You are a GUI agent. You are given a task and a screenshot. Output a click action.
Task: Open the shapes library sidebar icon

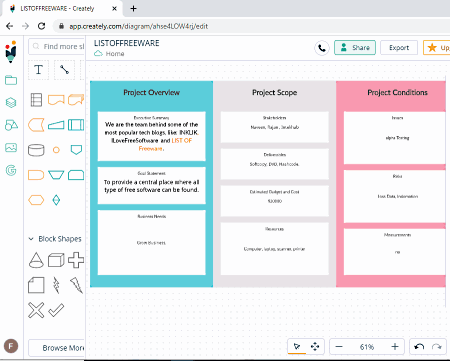11,125
